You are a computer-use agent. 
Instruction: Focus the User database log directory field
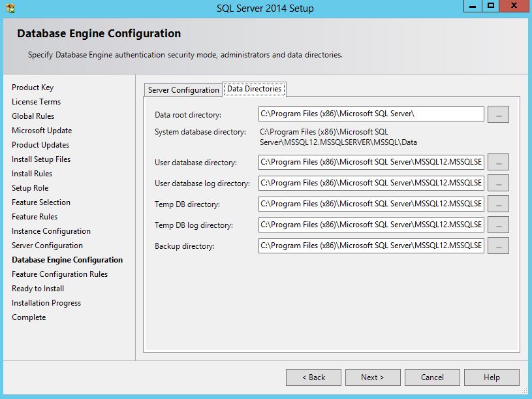pos(371,183)
